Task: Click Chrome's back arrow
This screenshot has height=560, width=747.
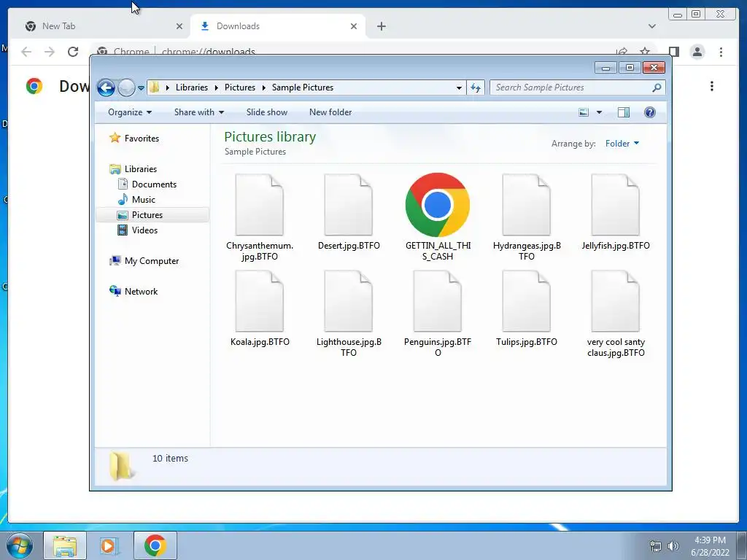Action: (x=26, y=52)
